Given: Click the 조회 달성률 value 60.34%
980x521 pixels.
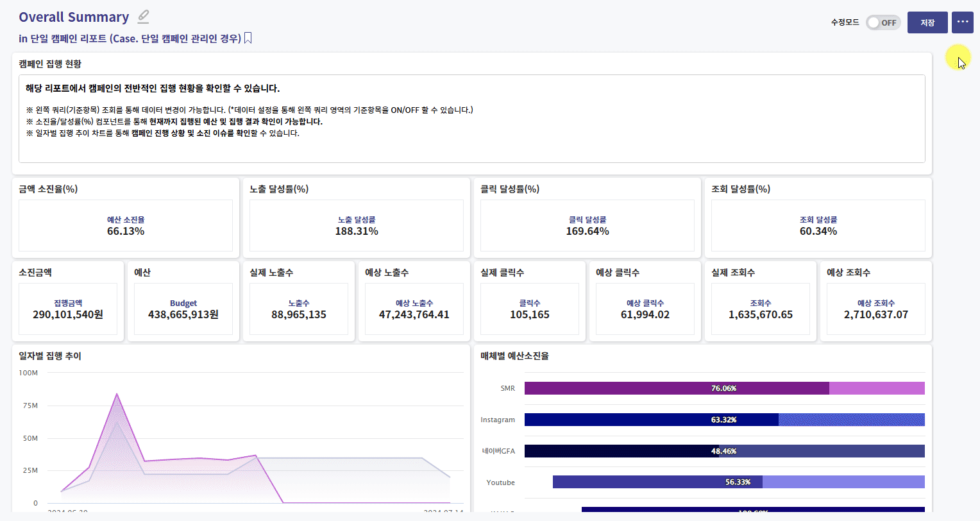Looking at the screenshot, I should coord(818,231).
